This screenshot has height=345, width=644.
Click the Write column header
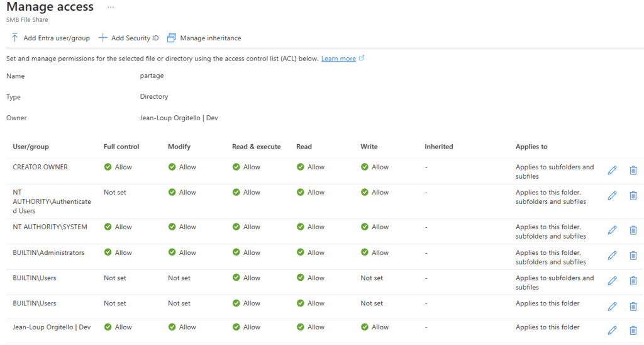[369, 147]
